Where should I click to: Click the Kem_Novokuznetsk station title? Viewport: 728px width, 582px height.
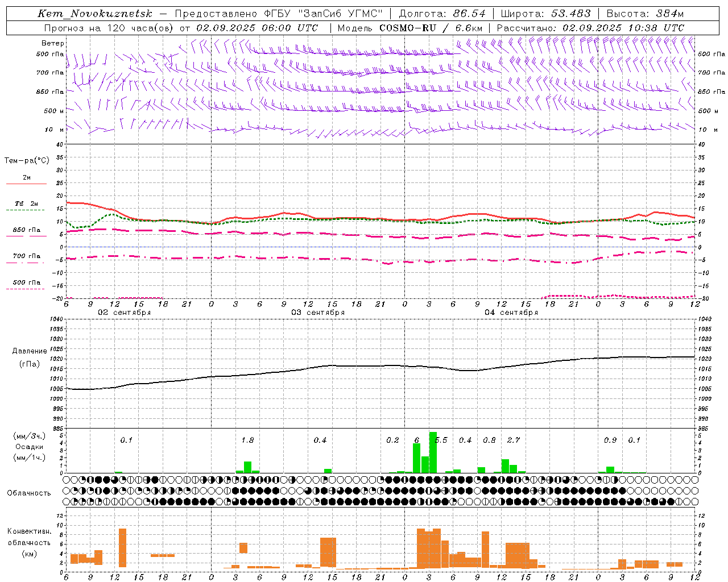pos(95,14)
